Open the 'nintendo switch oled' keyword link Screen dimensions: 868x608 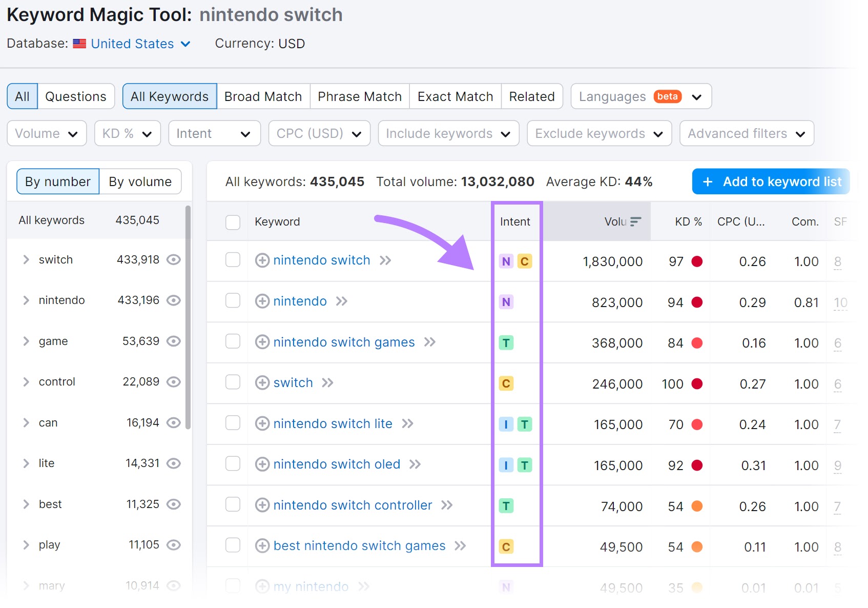pos(337,464)
